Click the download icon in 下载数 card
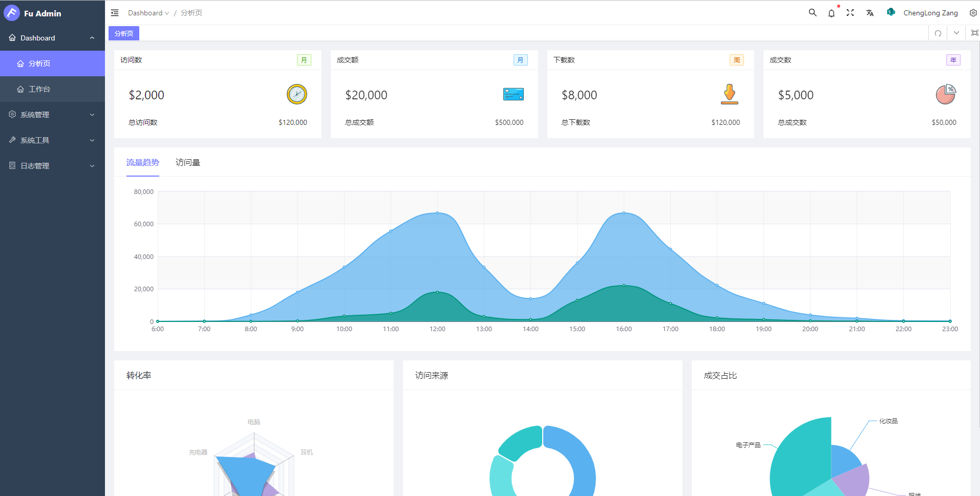The width and height of the screenshot is (980, 496). pyautogui.click(x=730, y=94)
